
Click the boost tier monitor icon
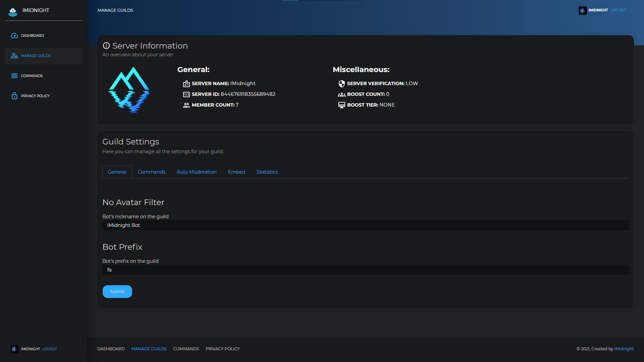tap(342, 105)
